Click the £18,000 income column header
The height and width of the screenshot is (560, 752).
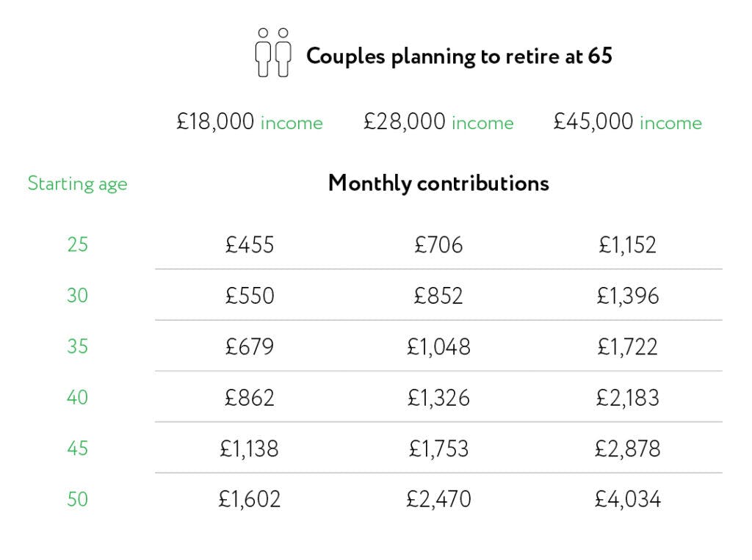coord(250,122)
